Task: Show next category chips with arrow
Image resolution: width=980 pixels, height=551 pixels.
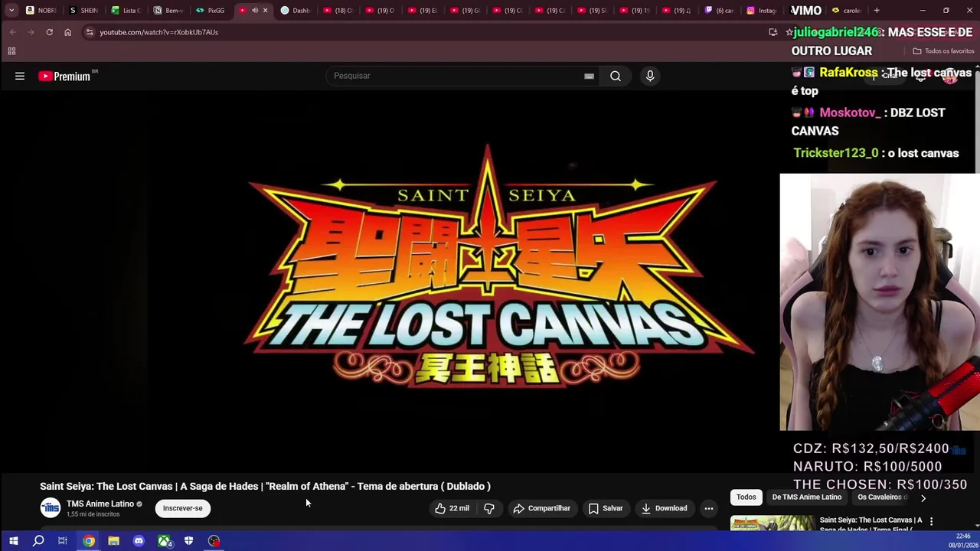Action: (x=923, y=497)
